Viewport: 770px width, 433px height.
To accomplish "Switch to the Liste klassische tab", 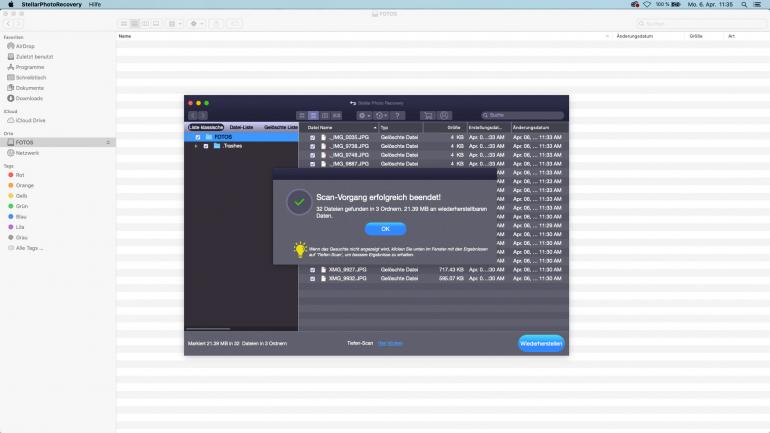I will point(206,127).
